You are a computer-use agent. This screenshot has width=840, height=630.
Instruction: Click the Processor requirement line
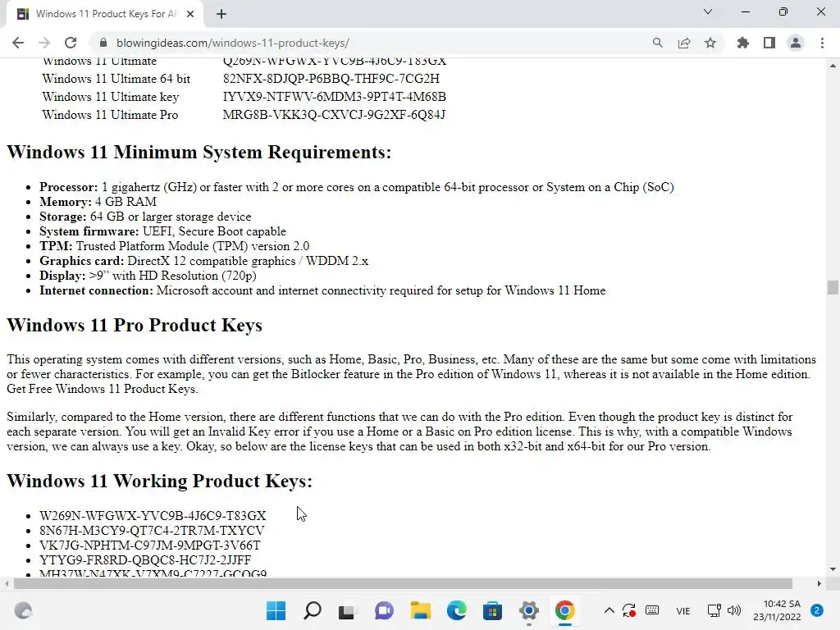point(357,187)
